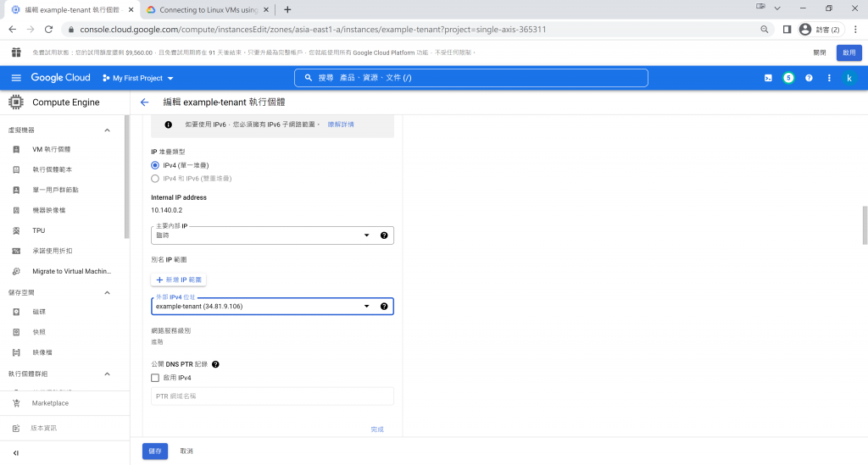
Task: Open My First Project selector dropdown
Action: [x=138, y=78]
